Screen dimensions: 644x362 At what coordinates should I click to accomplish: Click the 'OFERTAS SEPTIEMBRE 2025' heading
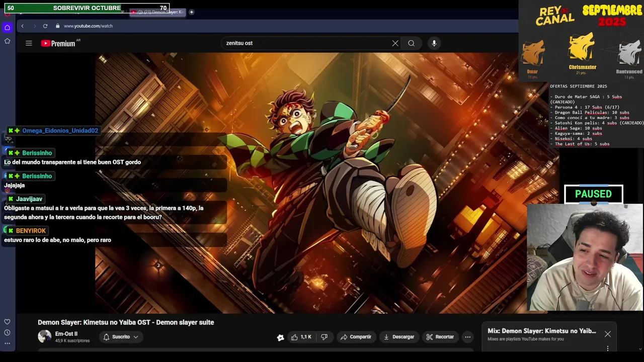[579, 86]
